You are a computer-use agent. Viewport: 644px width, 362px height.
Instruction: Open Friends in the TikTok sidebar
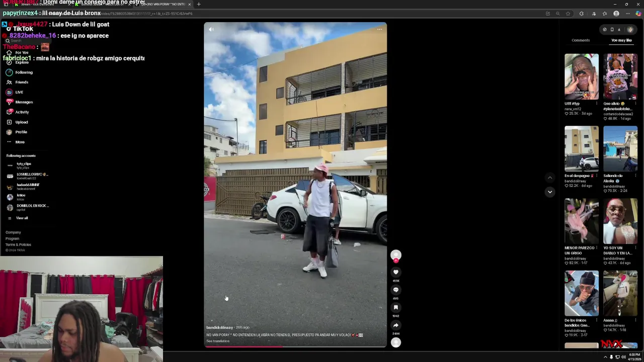[18, 82]
